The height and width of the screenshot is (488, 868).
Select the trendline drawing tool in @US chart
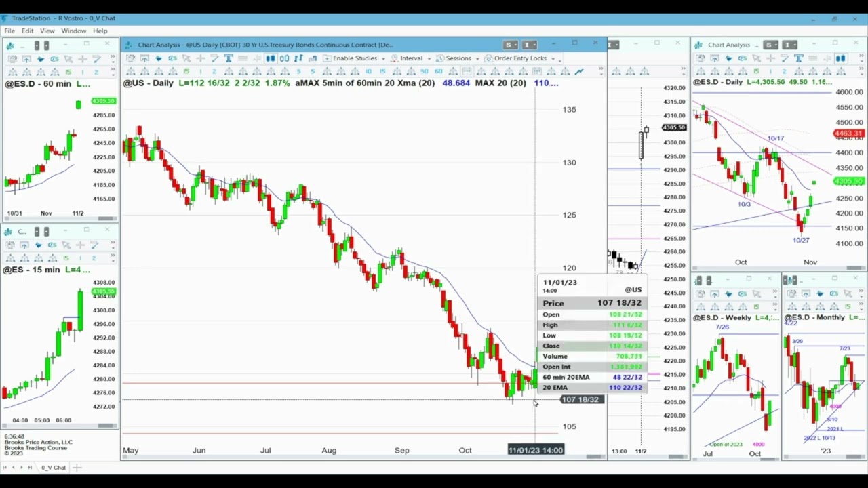tap(214, 58)
